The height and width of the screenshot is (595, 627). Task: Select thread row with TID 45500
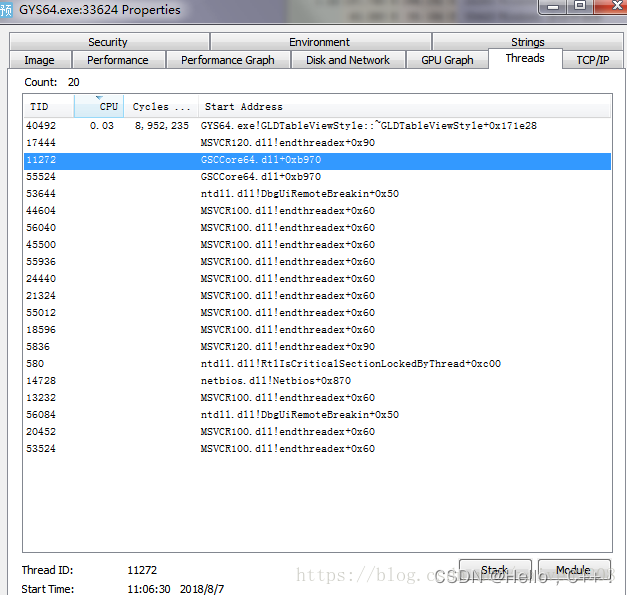(317, 245)
